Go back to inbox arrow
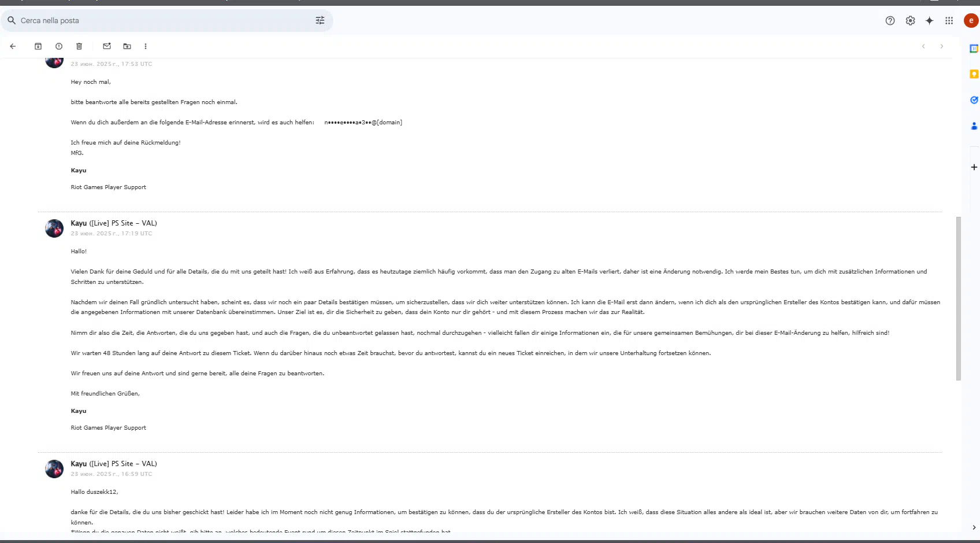 pos(13,46)
